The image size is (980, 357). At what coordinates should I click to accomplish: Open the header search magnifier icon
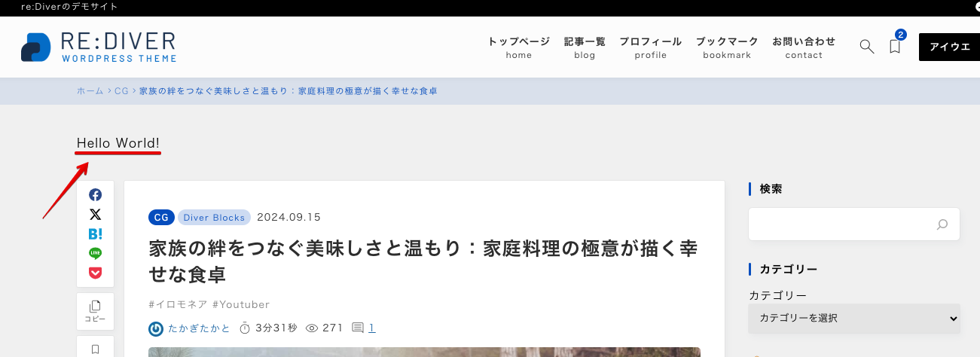pos(867,47)
